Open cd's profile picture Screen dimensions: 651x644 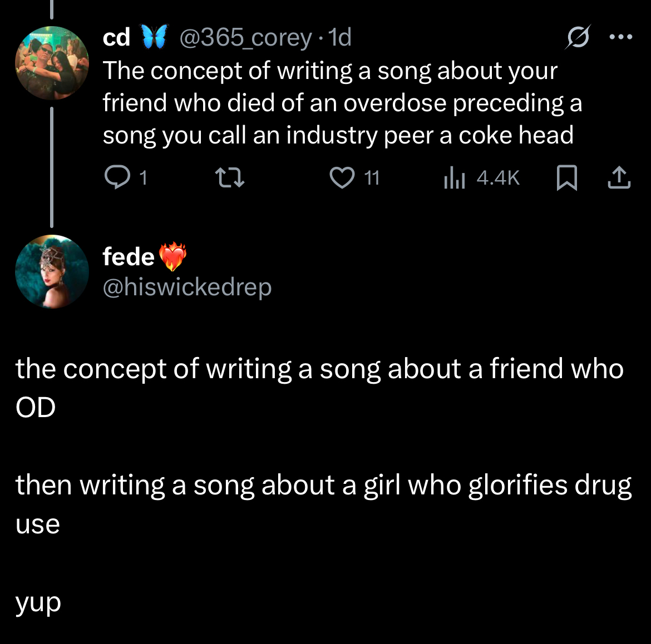point(52,63)
